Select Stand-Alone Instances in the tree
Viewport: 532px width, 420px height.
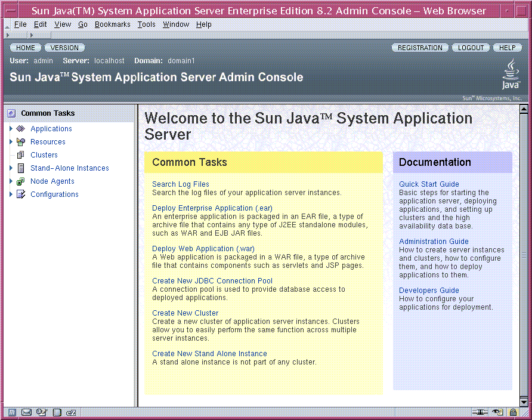pyautogui.click(x=70, y=168)
